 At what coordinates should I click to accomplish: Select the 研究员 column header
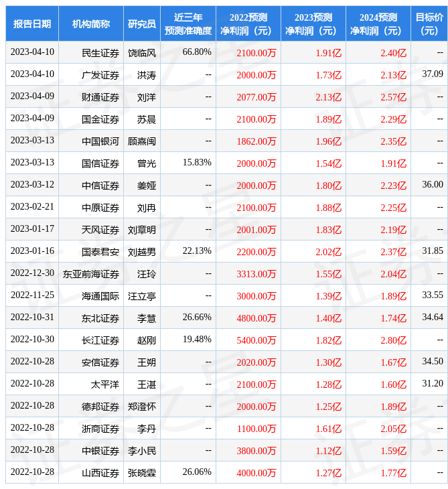[x=141, y=24]
